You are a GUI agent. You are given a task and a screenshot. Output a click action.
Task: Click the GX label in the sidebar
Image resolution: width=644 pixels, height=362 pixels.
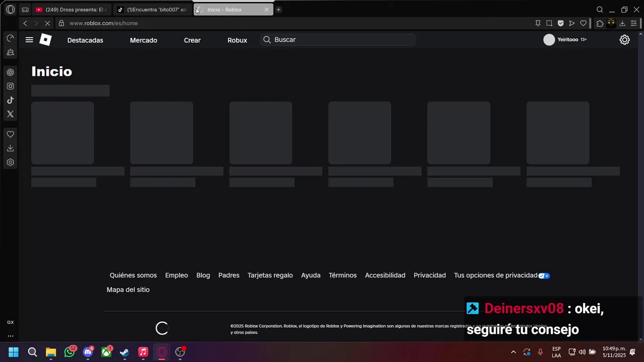(x=10, y=322)
